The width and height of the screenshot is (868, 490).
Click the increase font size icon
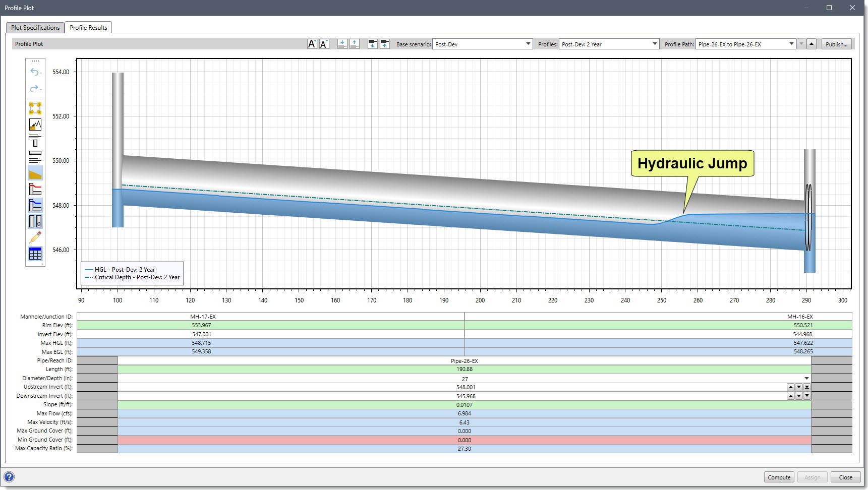tap(312, 44)
